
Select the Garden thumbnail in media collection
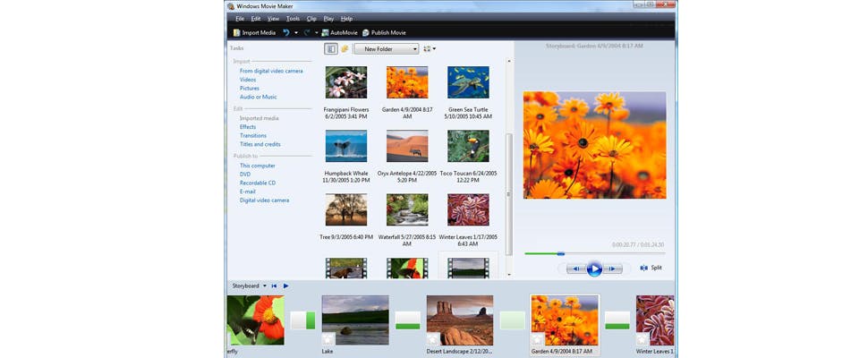[x=407, y=82]
